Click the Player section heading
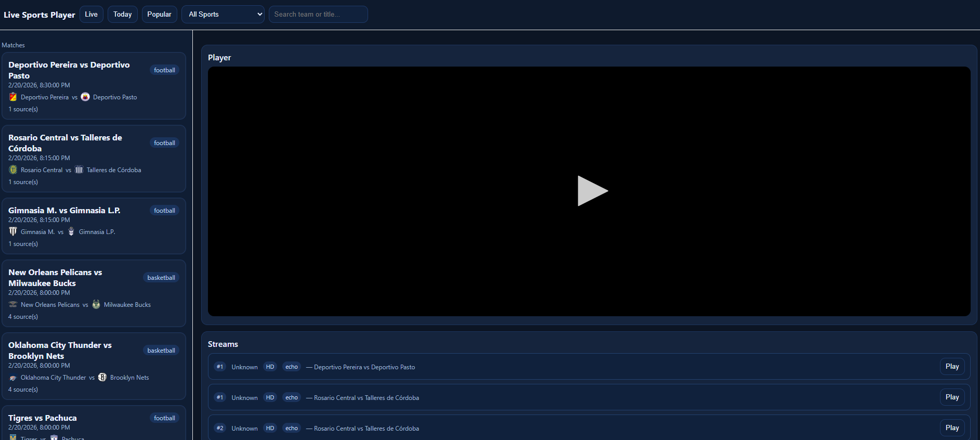 [219, 58]
